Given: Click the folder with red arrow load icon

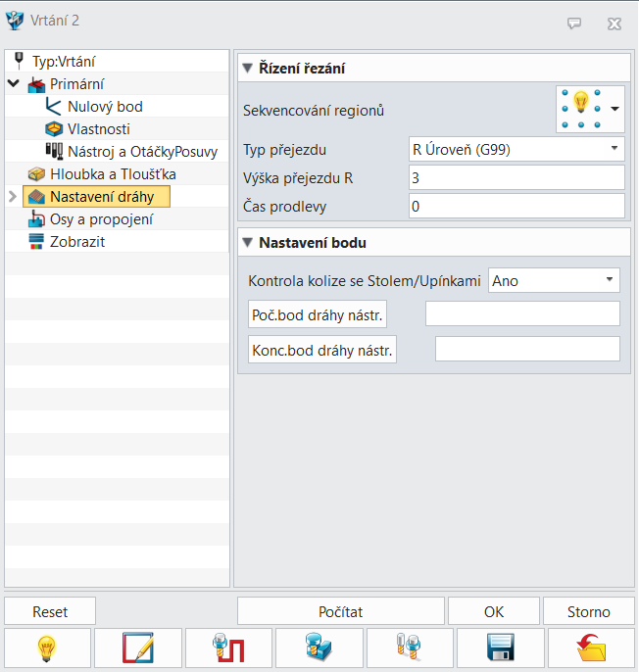Looking at the screenshot, I should pyautogui.click(x=591, y=648).
